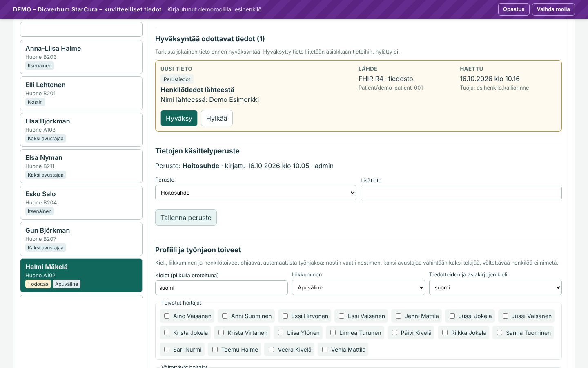This screenshot has width=588, height=368.
Task: Focus the Lisätieto input field
Action: click(461, 193)
